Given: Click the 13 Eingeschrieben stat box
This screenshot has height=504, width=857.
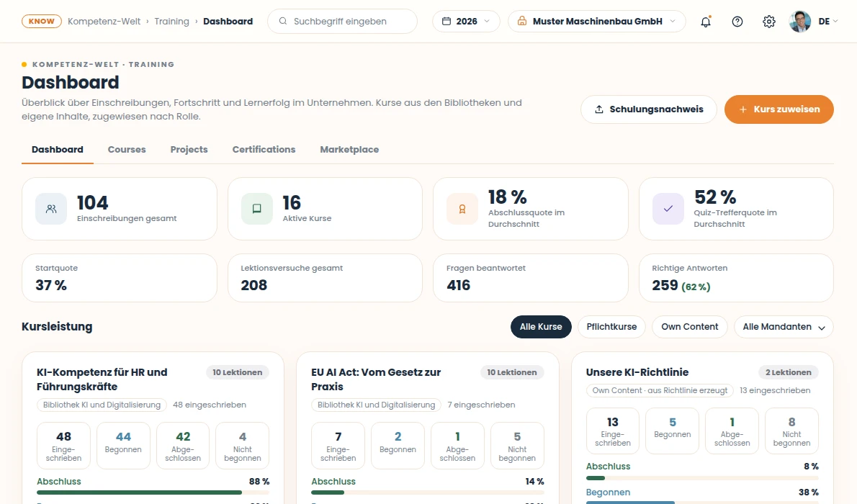Looking at the screenshot, I should point(613,431).
